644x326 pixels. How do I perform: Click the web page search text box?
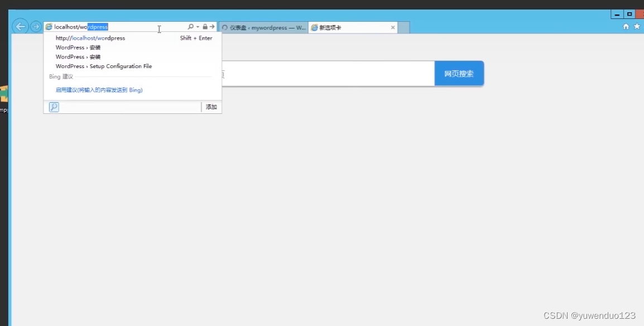coord(328,74)
